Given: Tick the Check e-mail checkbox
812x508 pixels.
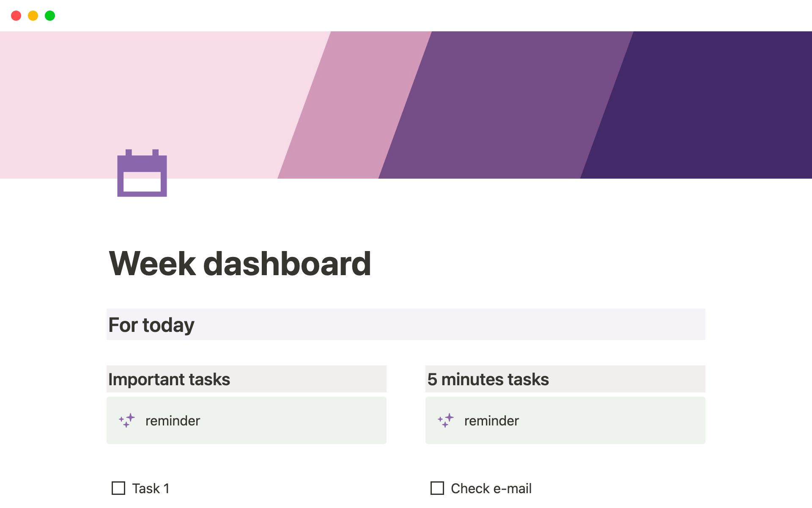Looking at the screenshot, I should (437, 488).
